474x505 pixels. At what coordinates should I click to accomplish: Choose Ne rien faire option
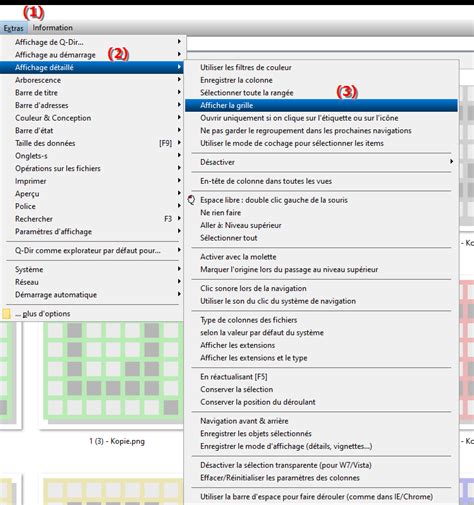tap(322, 213)
